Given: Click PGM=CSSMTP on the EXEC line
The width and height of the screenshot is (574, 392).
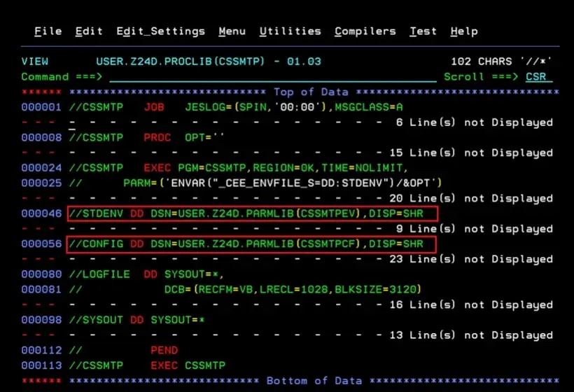Looking at the screenshot, I should coord(212,168).
